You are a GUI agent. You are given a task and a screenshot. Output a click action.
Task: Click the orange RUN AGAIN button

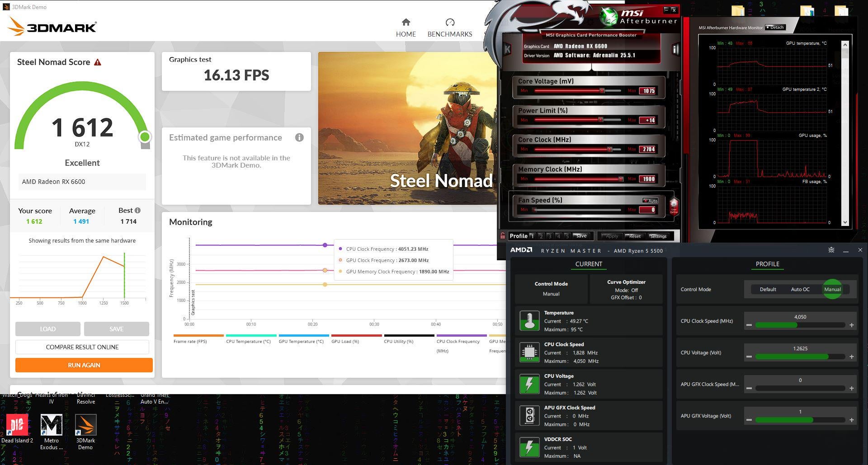84,365
